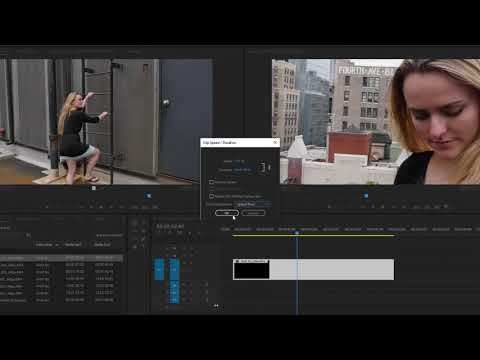Click the Source Monitor video preview
The width and height of the screenshot is (480, 360).
tap(106, 122)
